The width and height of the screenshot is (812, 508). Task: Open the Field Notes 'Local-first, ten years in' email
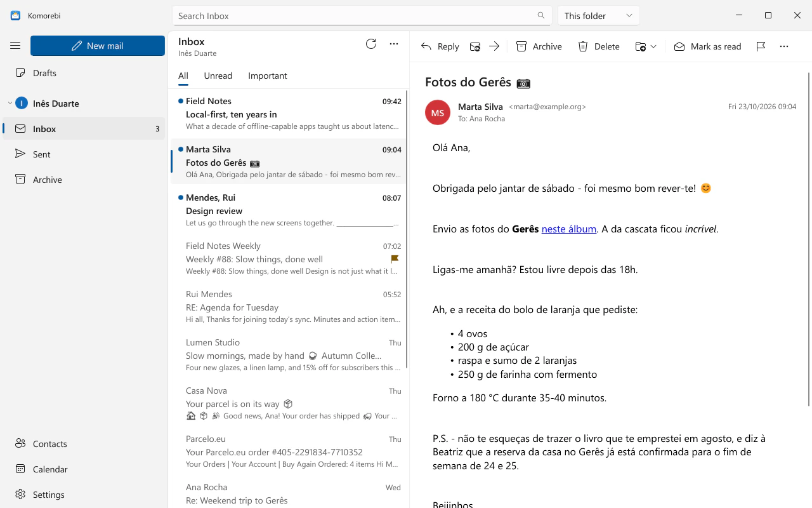288,114
